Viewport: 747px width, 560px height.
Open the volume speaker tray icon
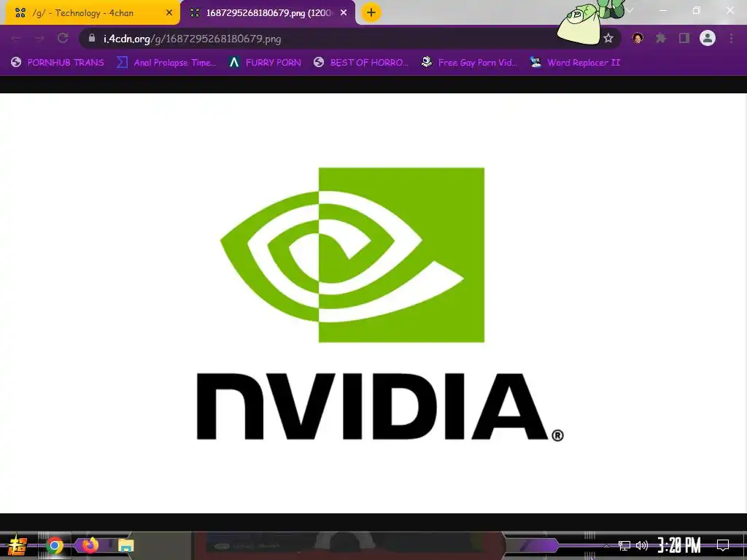pos(642,545)
